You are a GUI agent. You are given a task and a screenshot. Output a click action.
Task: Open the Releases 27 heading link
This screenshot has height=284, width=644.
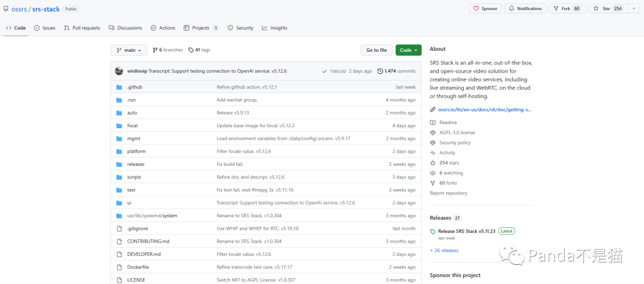coord(445,218)
